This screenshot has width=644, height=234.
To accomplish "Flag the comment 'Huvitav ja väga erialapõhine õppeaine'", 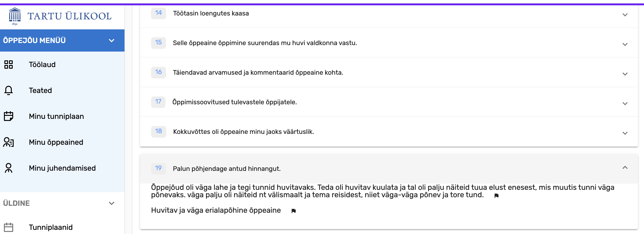I will tap(294, 211).
